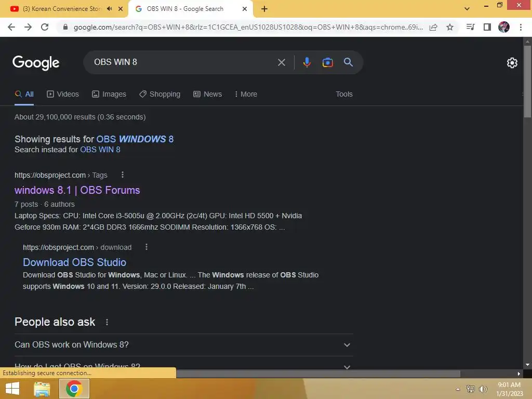
Task: Open the Windows Start button
Action: (x=12, y=389)
